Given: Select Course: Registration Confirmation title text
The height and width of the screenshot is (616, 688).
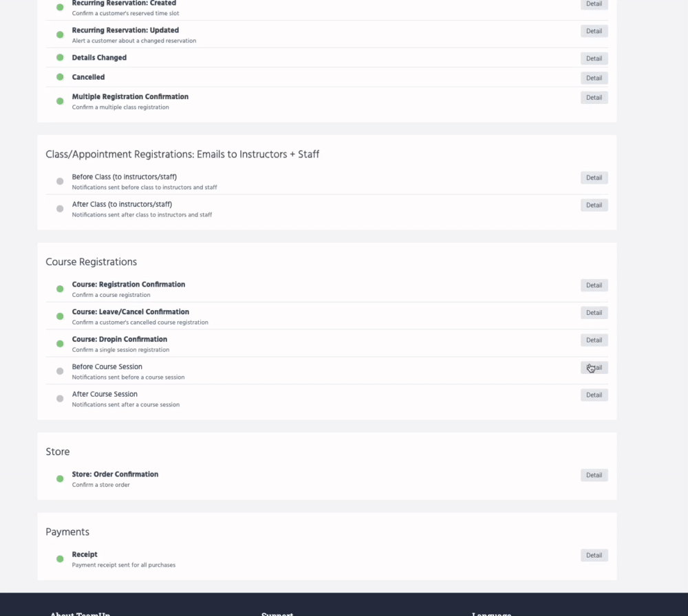Looking at the screenshot, I should coord(128,285).
